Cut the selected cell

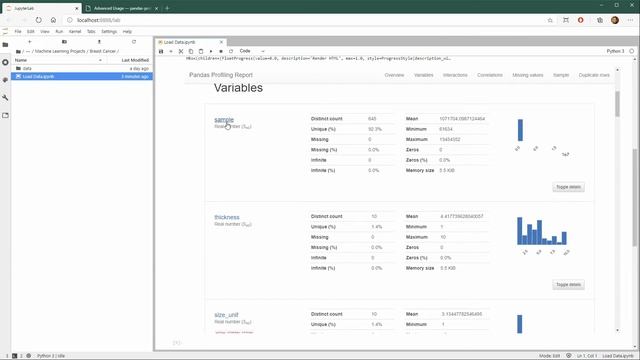181,51
